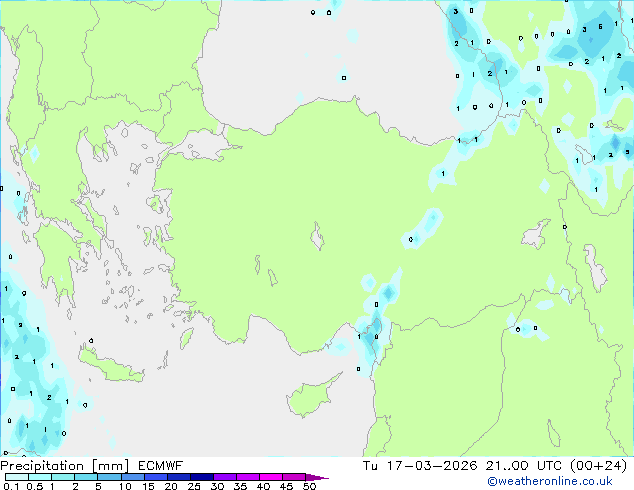Image resolution: width=634 pixels, height=490 pixels.
Task: Click the 25–30 mm navy legend swatch
Action: pos(201,477)
